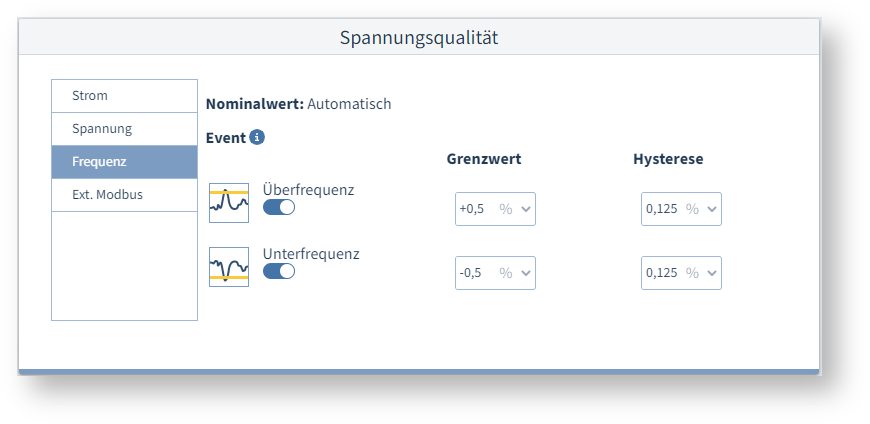Open the Ext. Modbus tab
The height and width of the screenshot is (424, 870).
point(124,195)
